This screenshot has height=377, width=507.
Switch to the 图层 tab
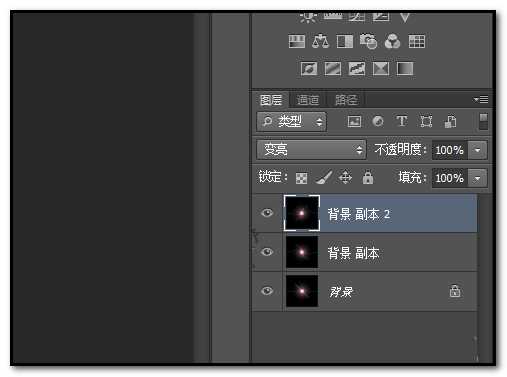tap(271, 100)
